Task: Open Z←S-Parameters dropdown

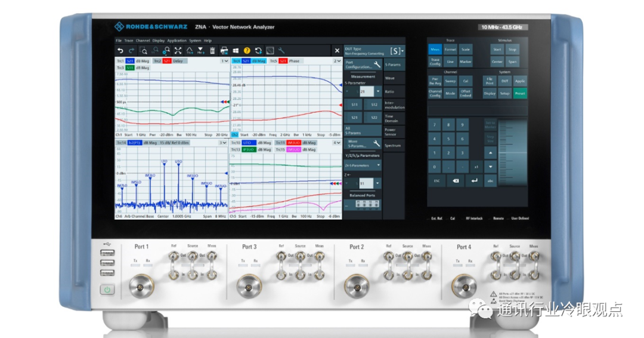Action: pos(363,165)
